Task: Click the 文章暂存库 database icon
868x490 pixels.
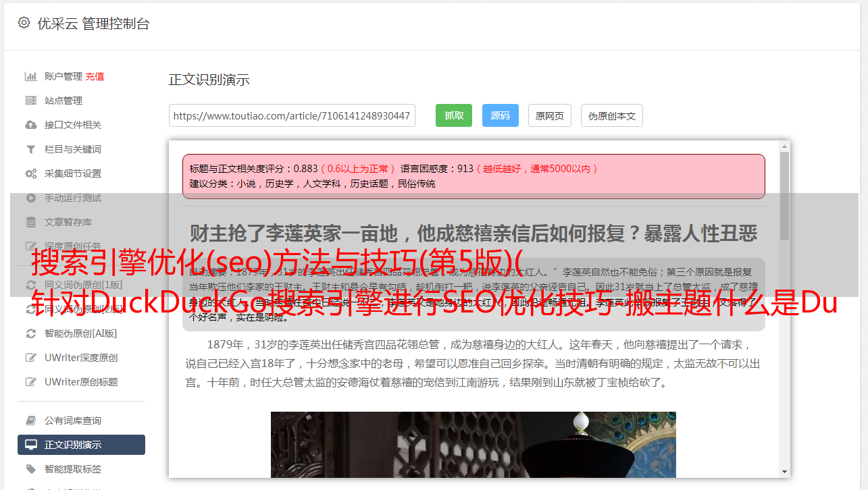Action: tap(30, 222)
